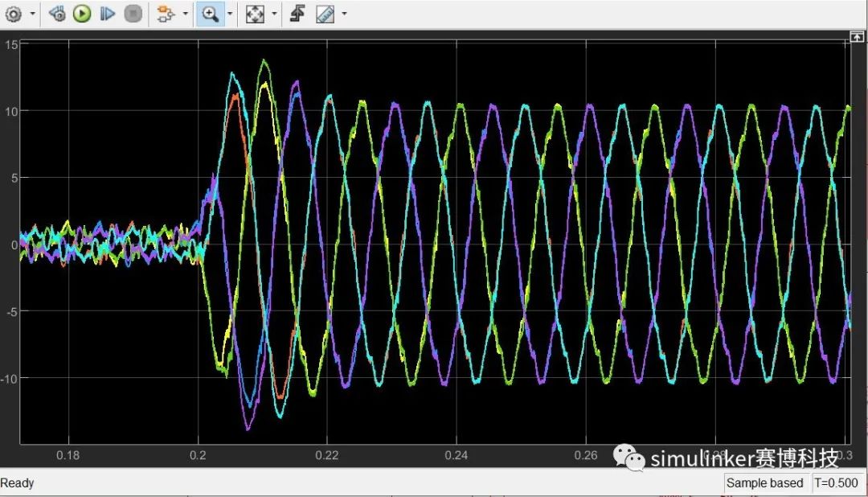Click the y-axis label -10

click(x=9, y=379)
